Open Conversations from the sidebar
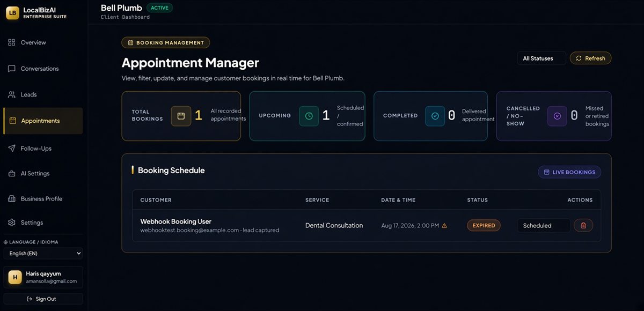This screenshot has width=644, height=311. [x=43, y=69]
